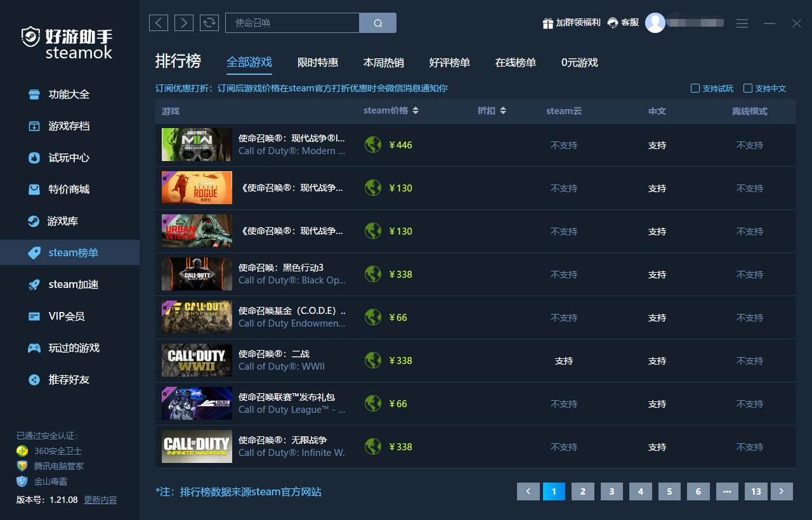Go to next page arrow
The image size is (812, 520).
782,491
